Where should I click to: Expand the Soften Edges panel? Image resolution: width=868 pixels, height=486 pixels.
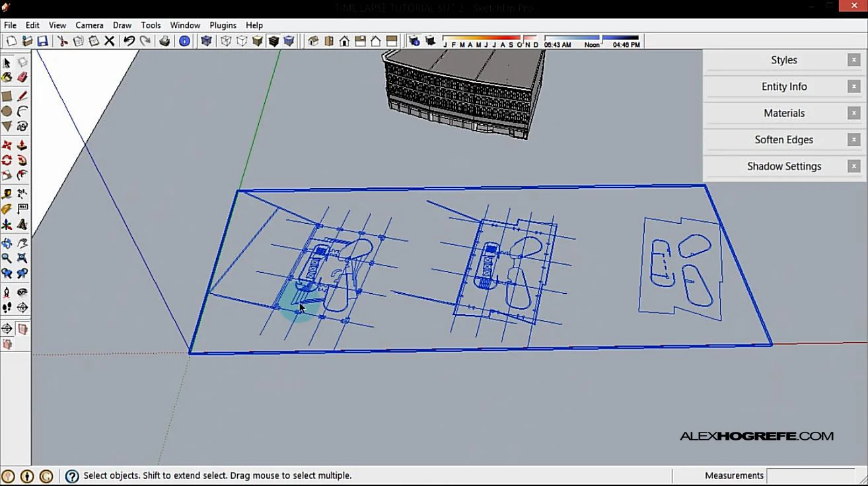(784, 140)
